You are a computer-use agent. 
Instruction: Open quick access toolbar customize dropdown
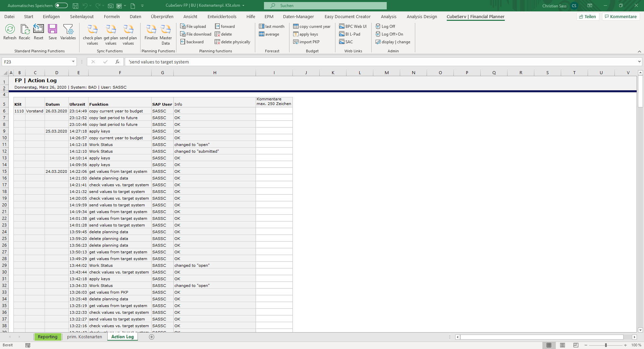142,6
